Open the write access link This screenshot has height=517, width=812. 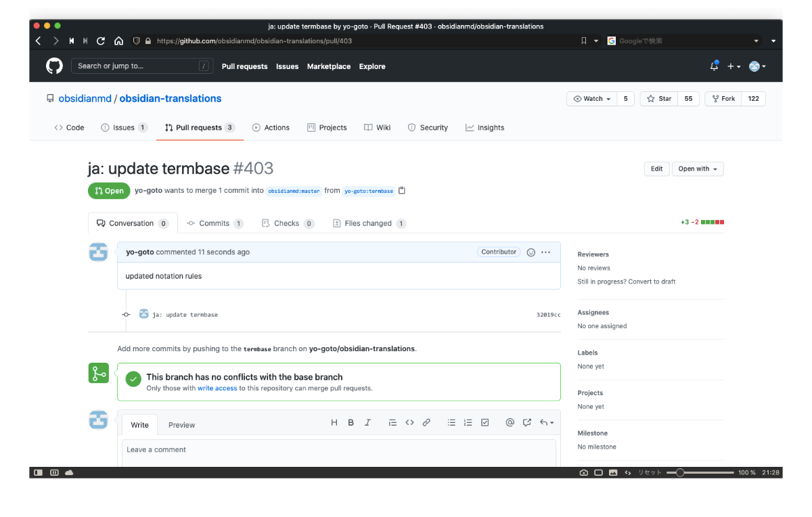[217, 388]
